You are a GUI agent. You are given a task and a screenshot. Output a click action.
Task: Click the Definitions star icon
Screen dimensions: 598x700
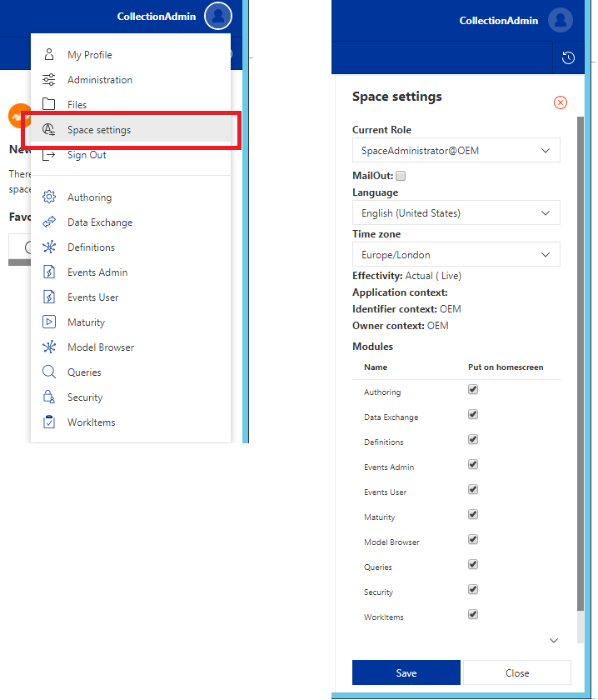[49, 247]
